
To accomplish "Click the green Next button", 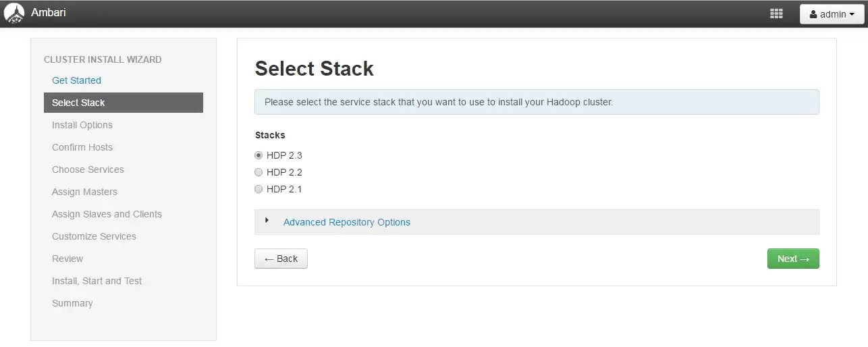I will pyautogui.click(x=793, y=259).
